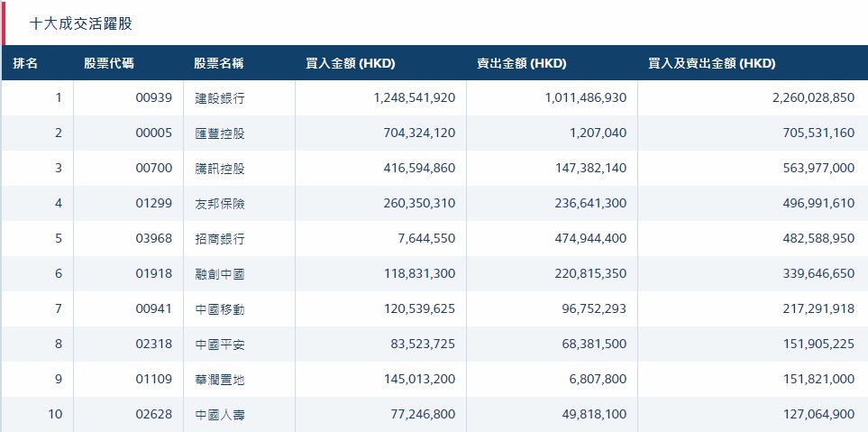Click buy amount 704,324,120

tap(420, 133)
